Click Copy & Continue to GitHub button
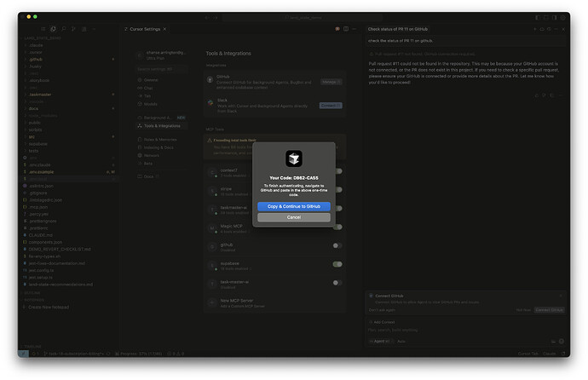The image size is (588, 380). [x=294, y=206]
